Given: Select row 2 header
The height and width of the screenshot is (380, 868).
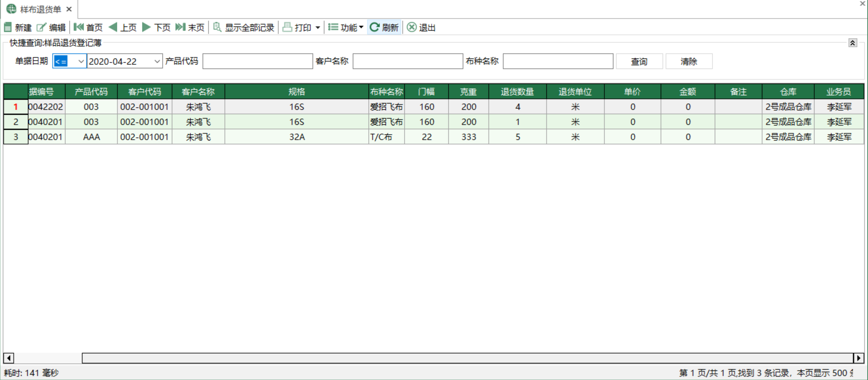Looking at the screenshot, I should [16, 122].
